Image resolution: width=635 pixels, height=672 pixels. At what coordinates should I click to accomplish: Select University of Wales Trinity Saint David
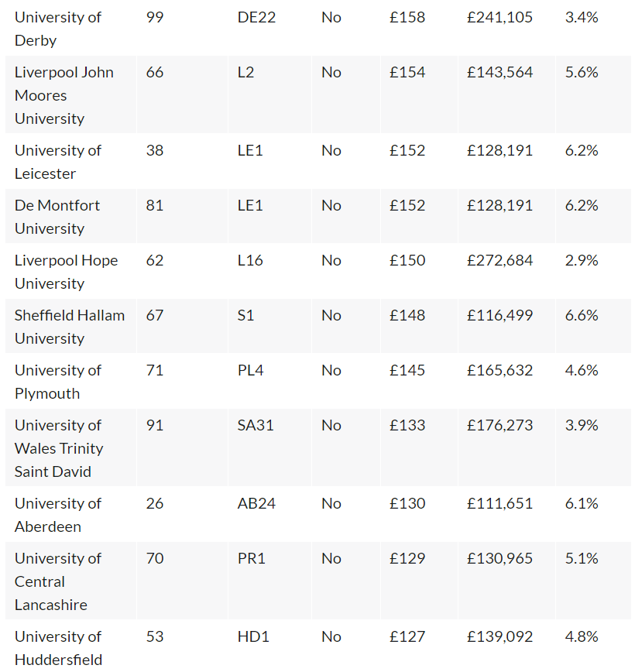coord(70,447)
